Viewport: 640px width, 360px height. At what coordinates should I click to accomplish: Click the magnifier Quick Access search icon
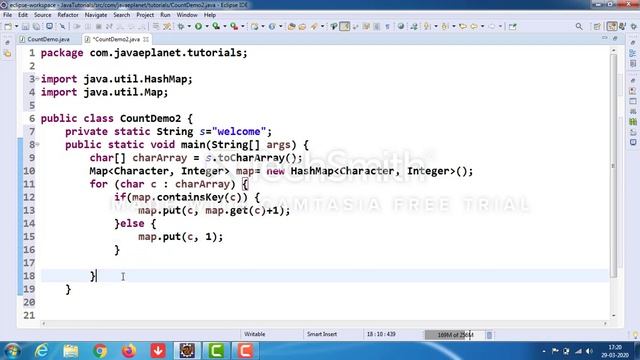click(579, 27)
